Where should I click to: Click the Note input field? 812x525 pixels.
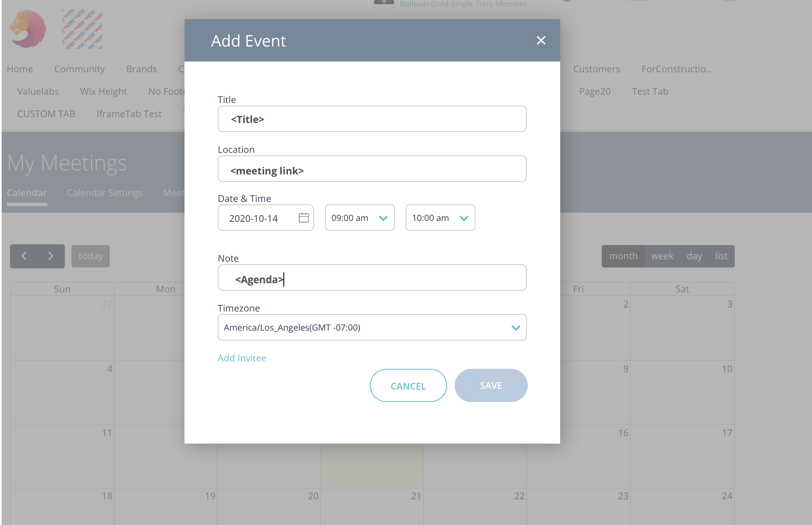(372, 277)
